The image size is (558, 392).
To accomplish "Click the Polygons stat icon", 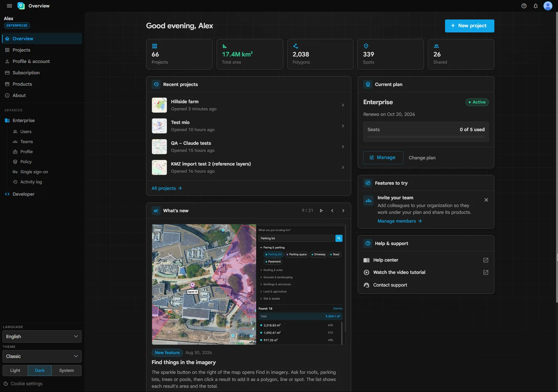I will (x=295, y=46).
